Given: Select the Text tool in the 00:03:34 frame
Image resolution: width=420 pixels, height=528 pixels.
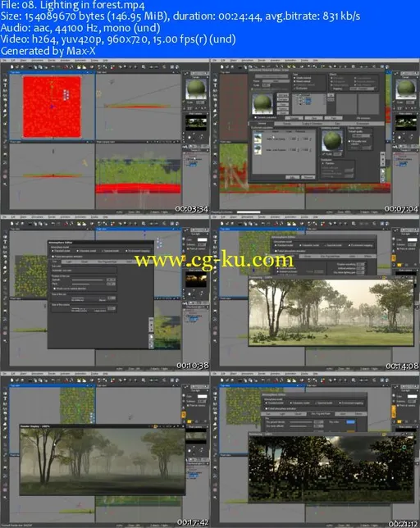Looking at the screenshot, I should [x=5, y=85].
